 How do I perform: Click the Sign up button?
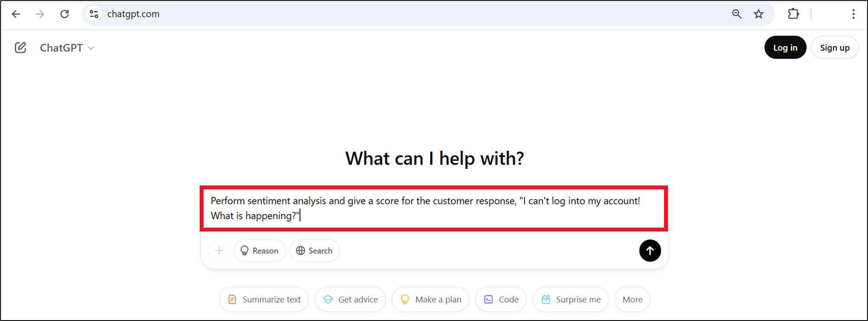(x=835, y=47)
